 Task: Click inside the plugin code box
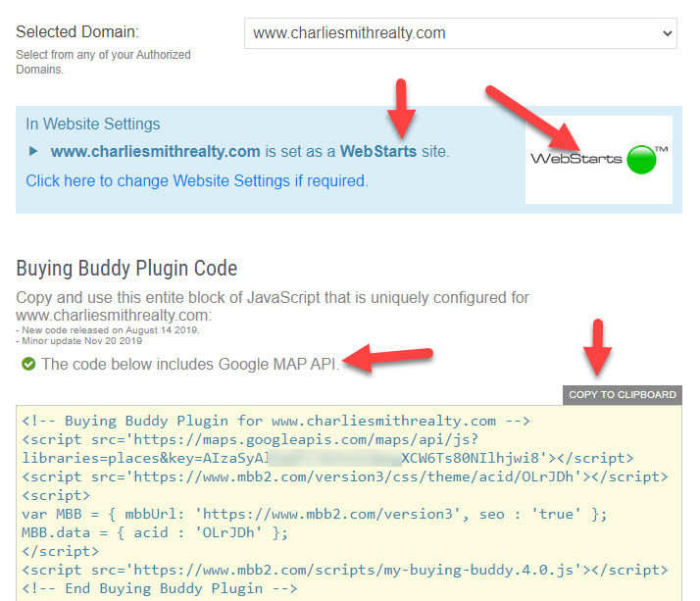[x=349, y=503]
